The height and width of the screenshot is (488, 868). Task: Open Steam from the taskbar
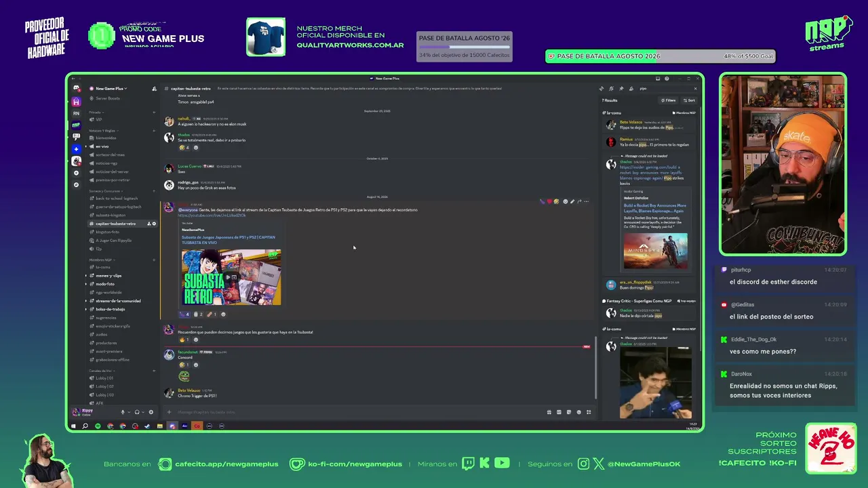pos(147,426)
